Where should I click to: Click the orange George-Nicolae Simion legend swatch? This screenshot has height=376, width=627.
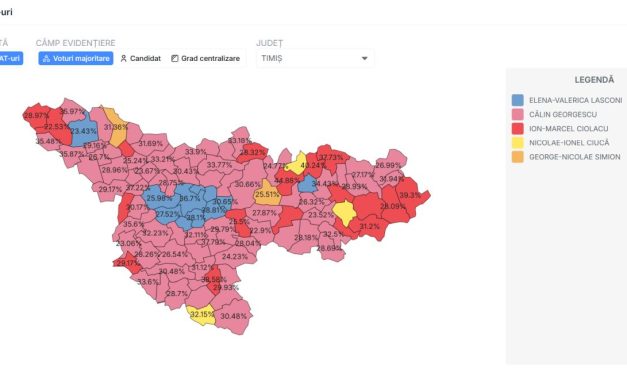(517, 157)
